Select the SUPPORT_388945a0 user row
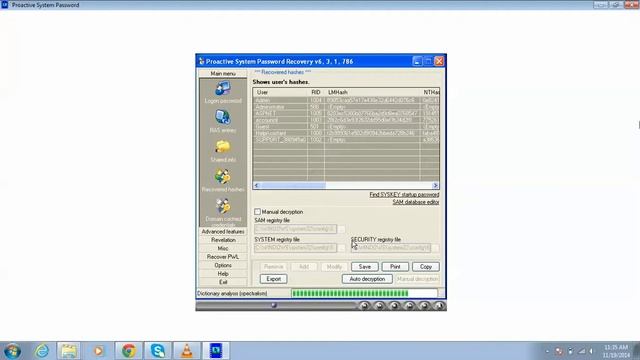The image size is (640, 360). point(346,140)
